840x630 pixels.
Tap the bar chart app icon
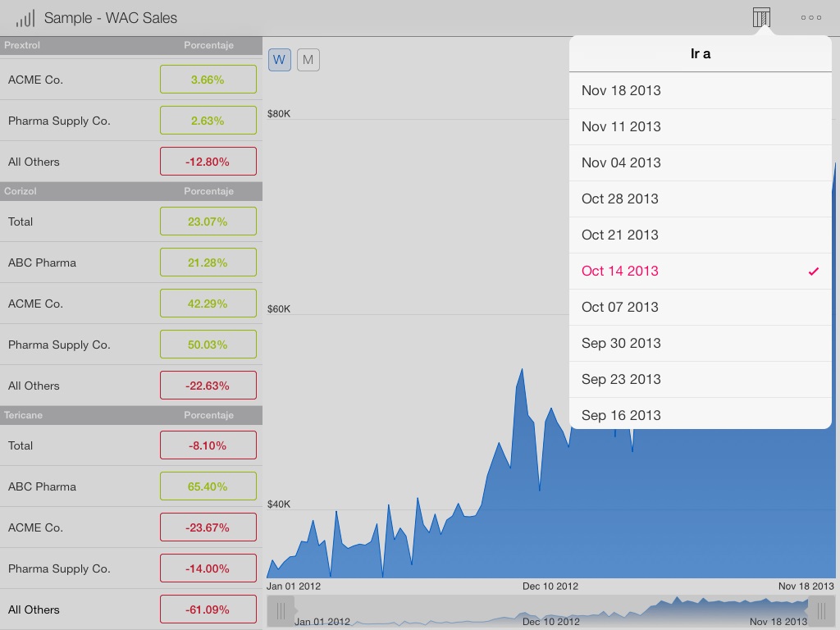pyautogui.click(x=25, y=18)
